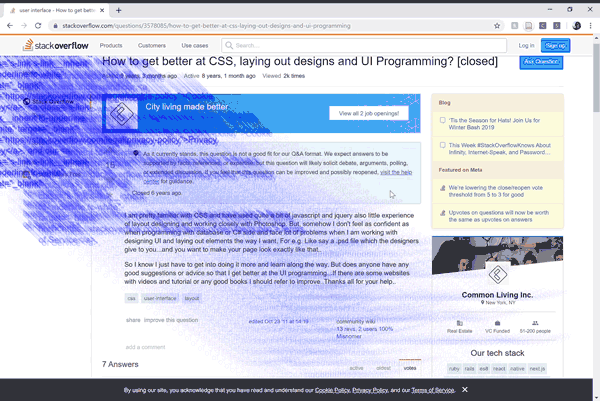
Task: Click the user-interface tag
Action: coord(160,298)
